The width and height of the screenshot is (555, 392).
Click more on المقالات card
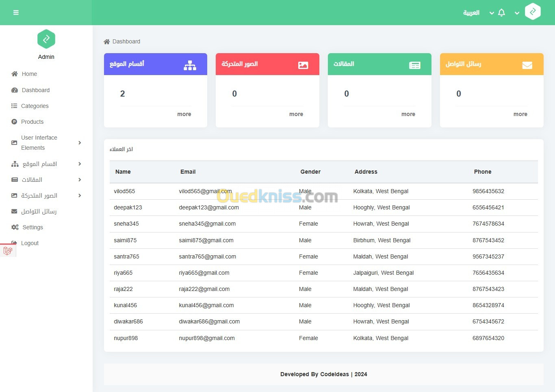click(408, 114)
